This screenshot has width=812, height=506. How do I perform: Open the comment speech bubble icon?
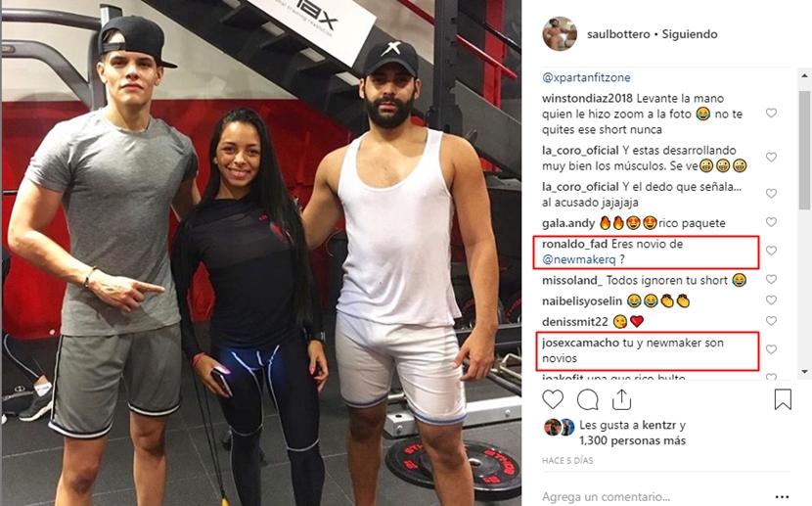click(x=587, y=400)
